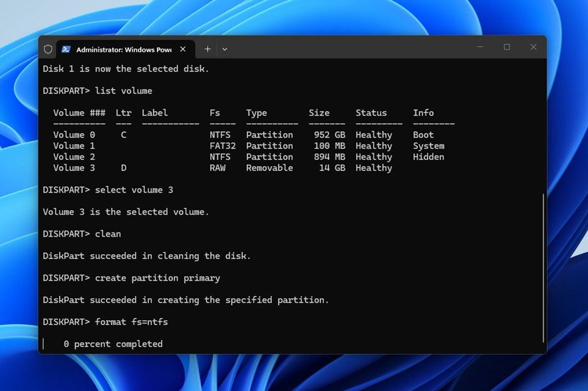Click the 'select volume 3' command text
588x391 pixels.
(x=134, y=190)
